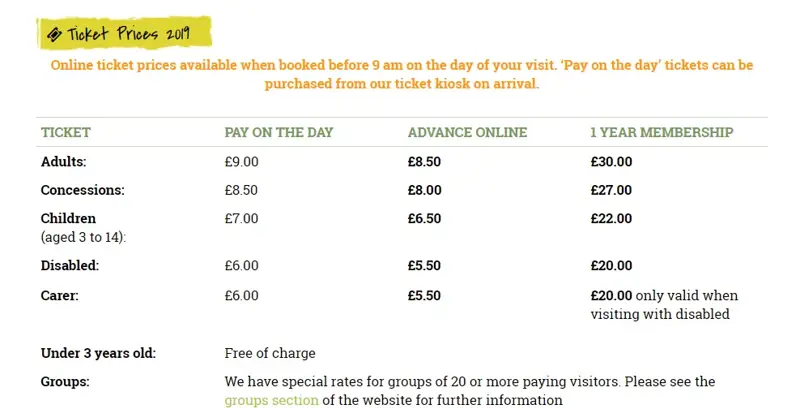
Task: Open the groups section link
Action: (271, 400)
